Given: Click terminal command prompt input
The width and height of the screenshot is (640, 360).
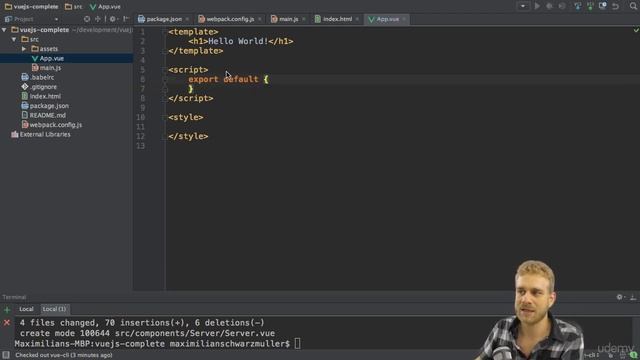Looking at the screenshot, I should [x=298, y=344].
